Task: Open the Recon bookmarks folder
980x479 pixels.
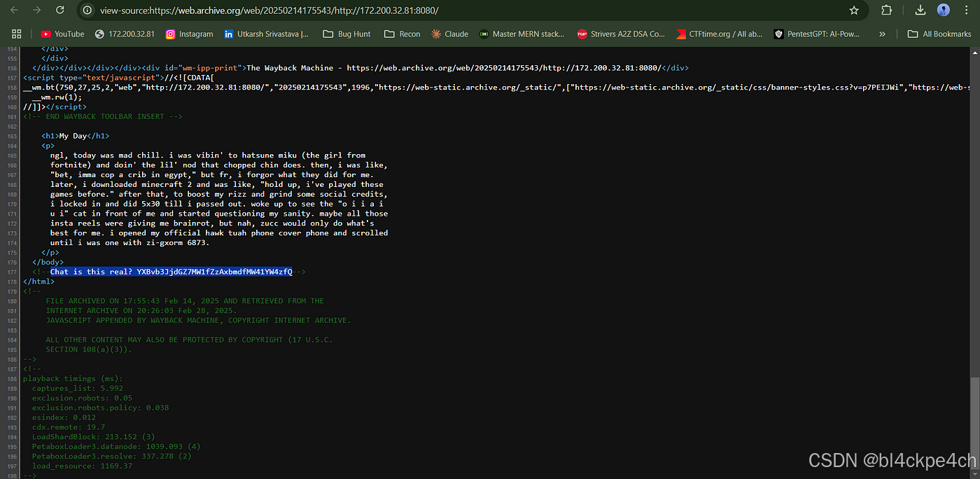Action: point(402,34)
